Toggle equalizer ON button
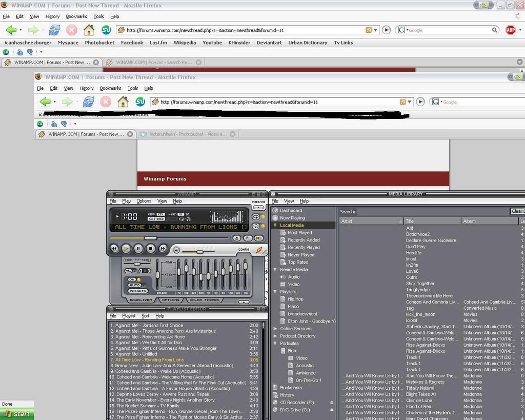The image size is (525, 420). coord(132,279)
